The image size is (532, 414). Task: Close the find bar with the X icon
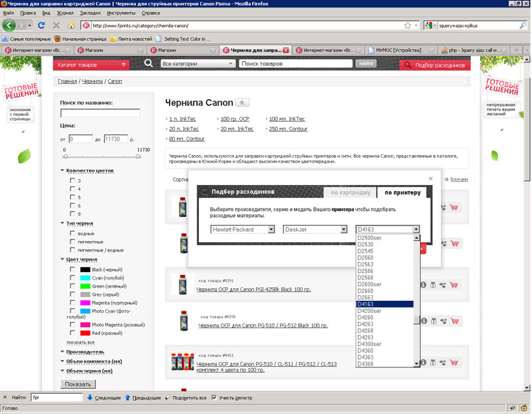5,397
